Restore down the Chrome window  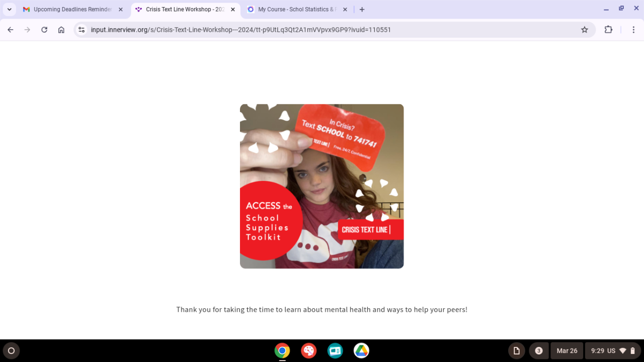621,9
